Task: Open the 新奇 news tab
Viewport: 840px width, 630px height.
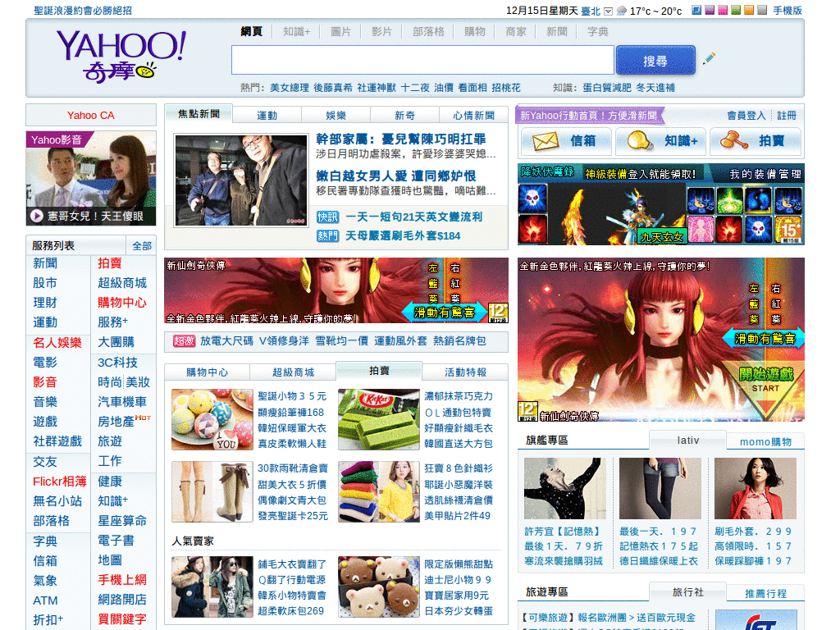Action: [x=404, y=115]
